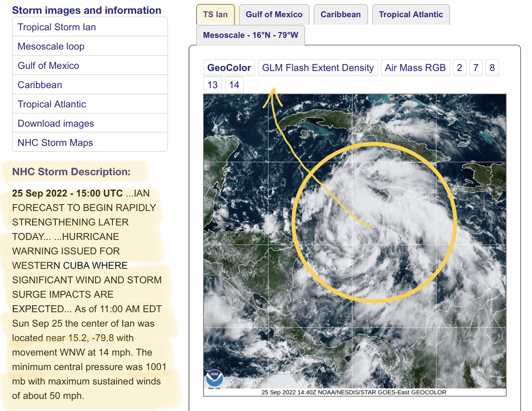Open the Tropical Atlantic sidebar link

(90, 104)
